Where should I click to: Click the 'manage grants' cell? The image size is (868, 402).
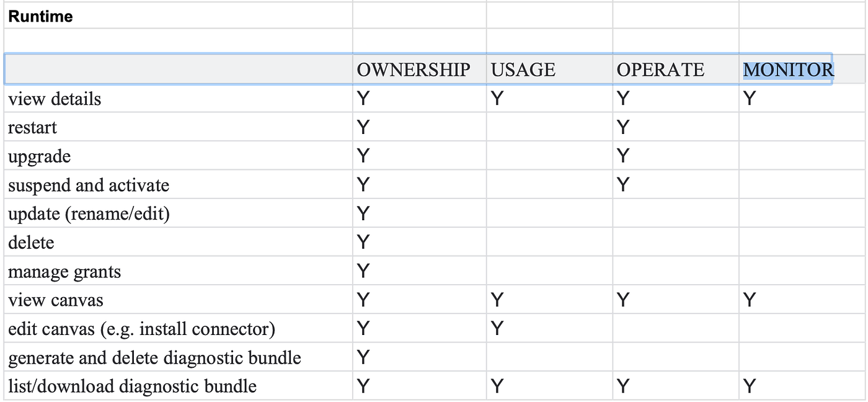pyautogui.click(x=179, y=271)
